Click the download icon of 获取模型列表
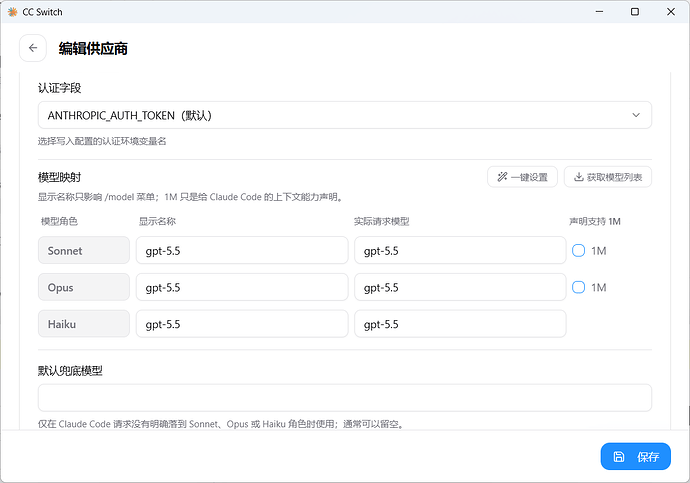The width and height of the screenshot is (690, 483). (579, 177)
